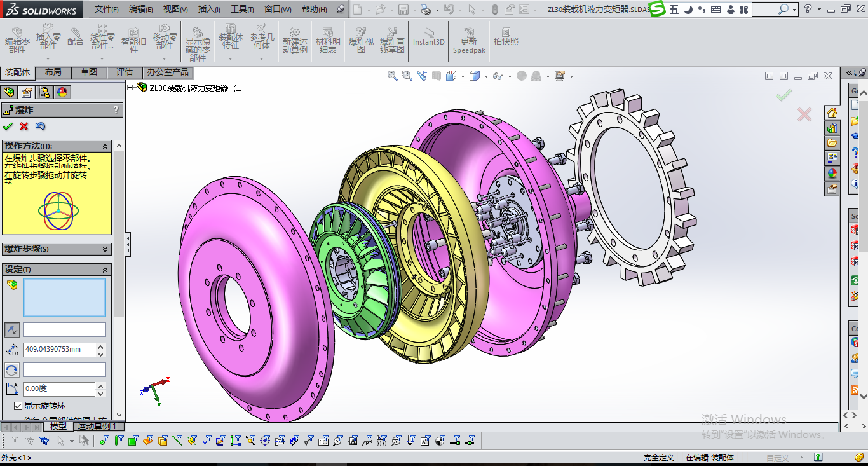The width and height of the screenshot is (868, 466).
Task: Switch to the 布局 tab
Action: pyautogui.click(x=53, y=72)
